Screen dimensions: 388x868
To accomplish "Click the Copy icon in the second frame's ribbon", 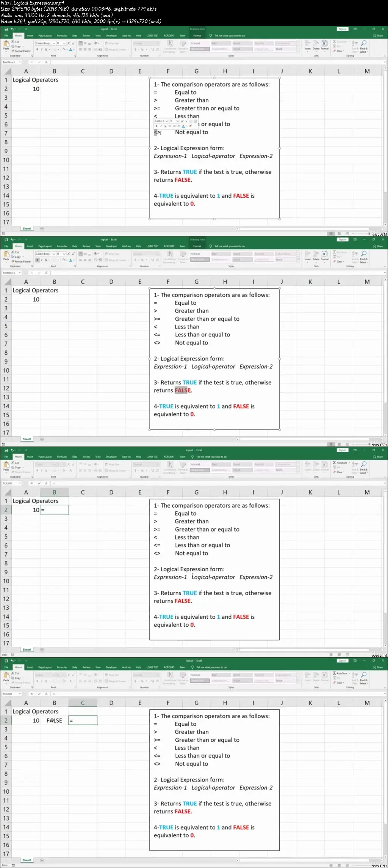I will (x=13, y=257).
